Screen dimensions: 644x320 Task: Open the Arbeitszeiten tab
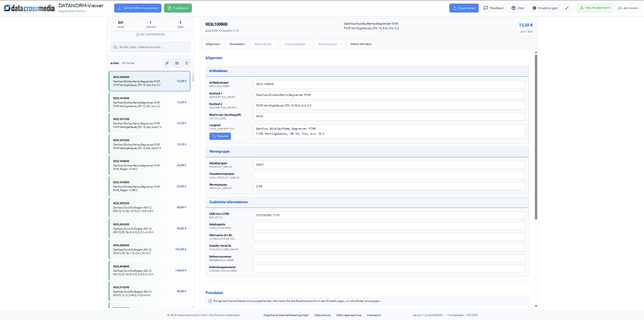pyautogui.click(x=330, y=44)
